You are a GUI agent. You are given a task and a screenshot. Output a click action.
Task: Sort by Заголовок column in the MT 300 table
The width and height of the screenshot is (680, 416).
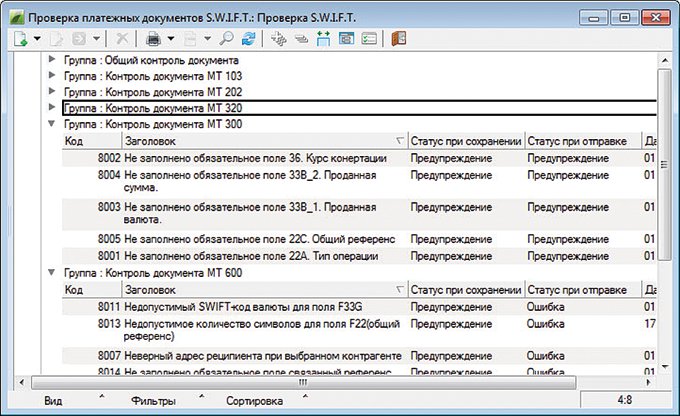click(265, 141)
